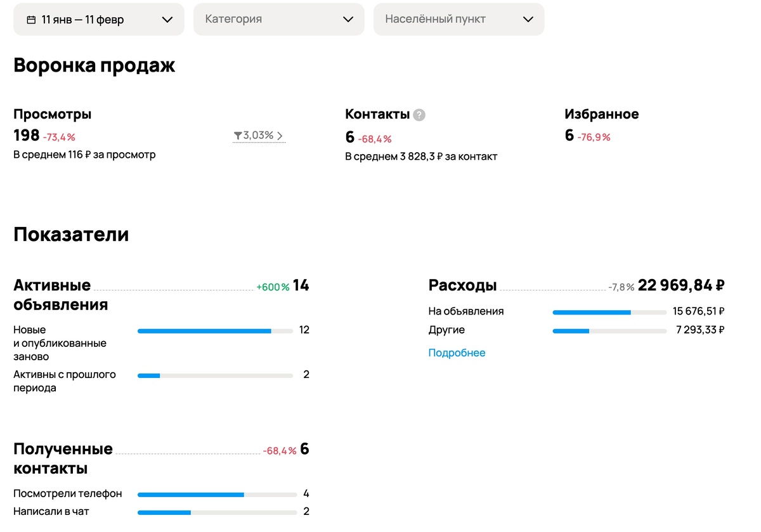Click the Новые и опубликованные заново progress bar
This screenshot has height=532, width=761.
click(x=215, y=331)
